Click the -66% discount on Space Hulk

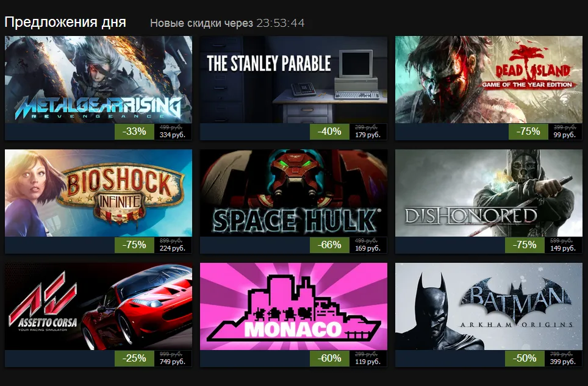(x=329, y=245)
